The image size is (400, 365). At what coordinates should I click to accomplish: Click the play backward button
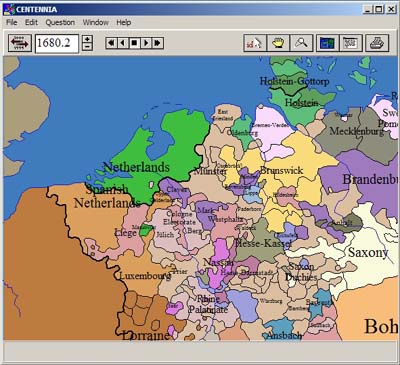click(123, 43)
